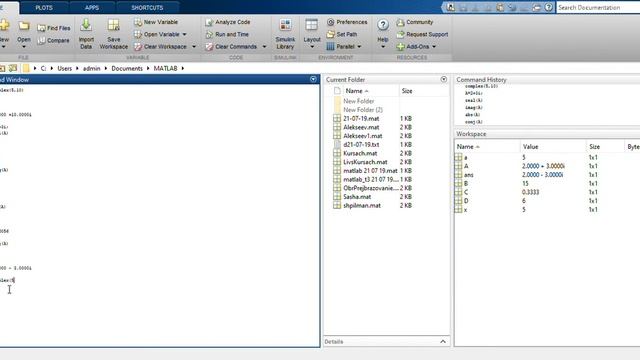
Task: Expand Clear Workspace dropdown arrow
Action: [x=194, y=47]
